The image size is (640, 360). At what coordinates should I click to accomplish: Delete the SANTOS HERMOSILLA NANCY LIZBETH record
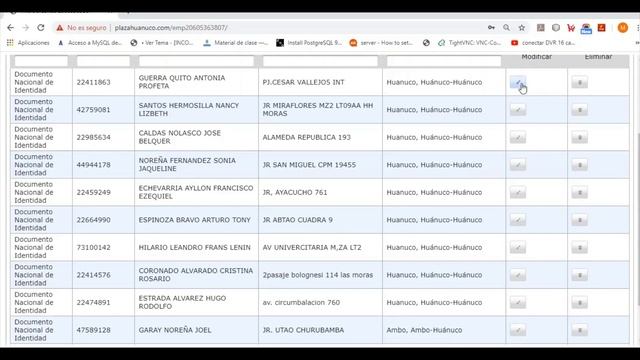pyautogui.click(x=579, y=110)
